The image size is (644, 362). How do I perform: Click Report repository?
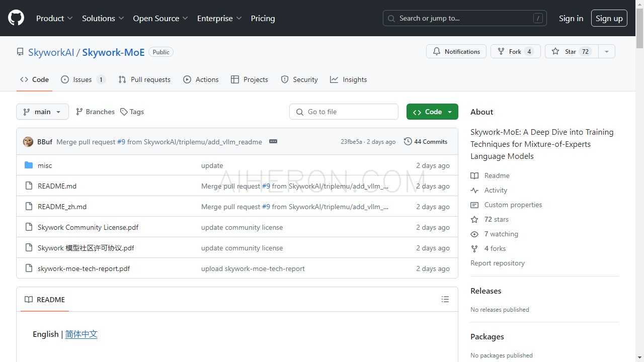click(498, 263)
